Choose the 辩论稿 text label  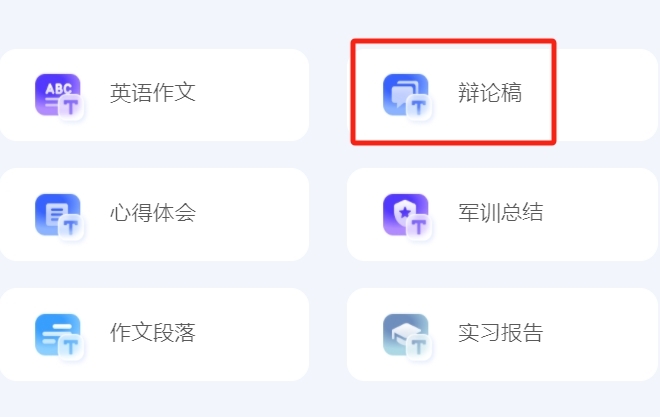point(490,93)
